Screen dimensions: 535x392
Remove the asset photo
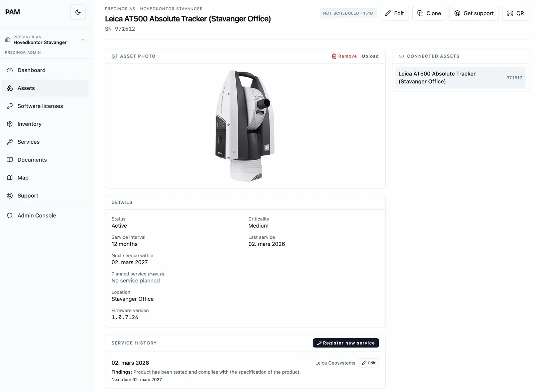click(344, 56)
